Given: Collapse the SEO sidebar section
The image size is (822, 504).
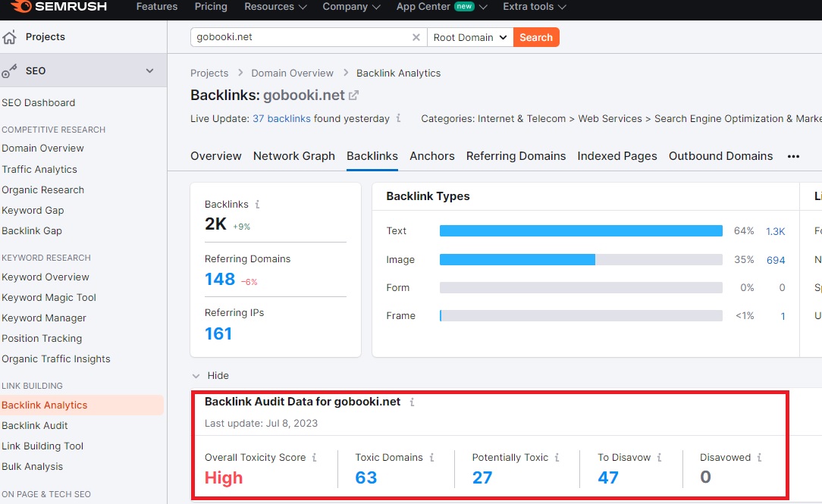Looking at the screenshot, I should pos(149,70).
